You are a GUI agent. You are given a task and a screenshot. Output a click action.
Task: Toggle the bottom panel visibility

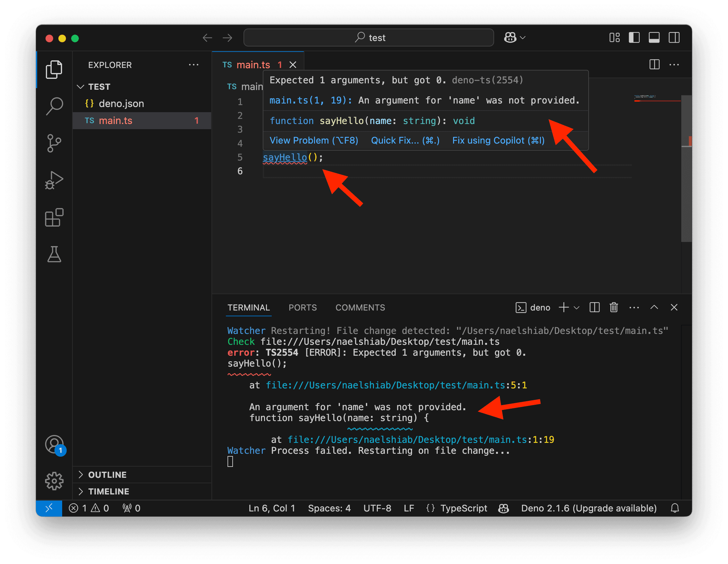pos(654,37)
